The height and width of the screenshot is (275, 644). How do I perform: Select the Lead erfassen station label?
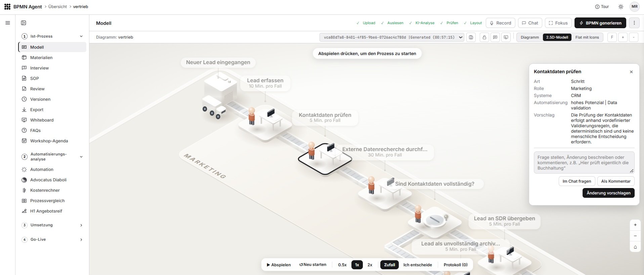point(265,83)
